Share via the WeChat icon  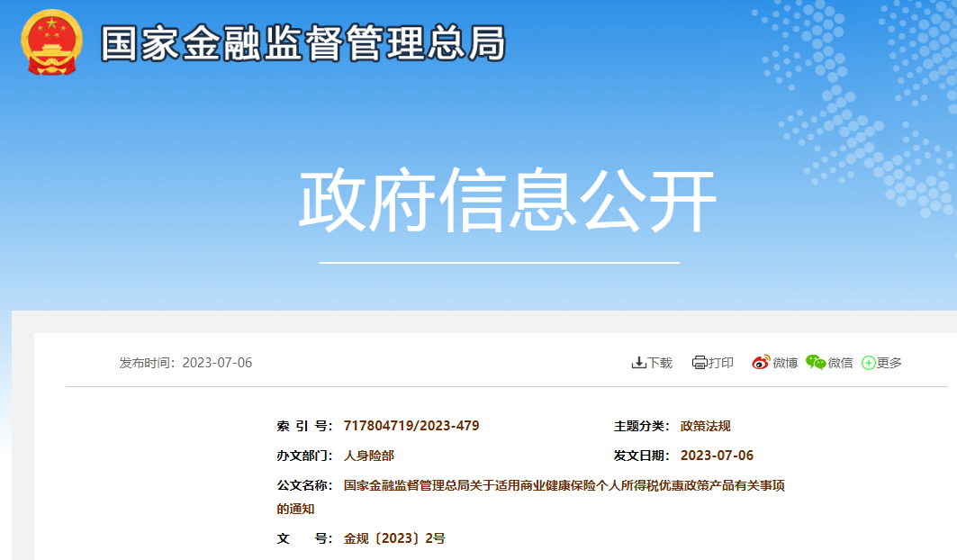pyautogui.click(x=816, y=362)
